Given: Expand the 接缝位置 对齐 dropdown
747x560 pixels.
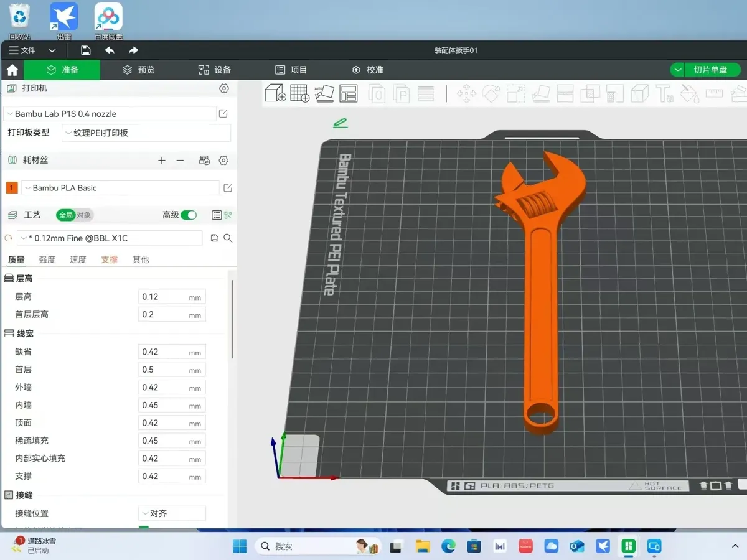Looking at the screenshot, I should [x=172, y=513].
